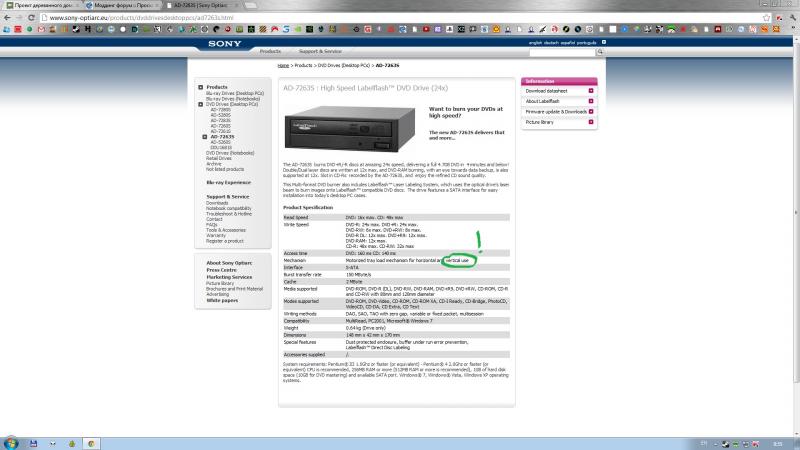The width and height of the screenshot is (800, 450).
Task: Open Support & Service in top navigation
Action: [x=320, y=52]
